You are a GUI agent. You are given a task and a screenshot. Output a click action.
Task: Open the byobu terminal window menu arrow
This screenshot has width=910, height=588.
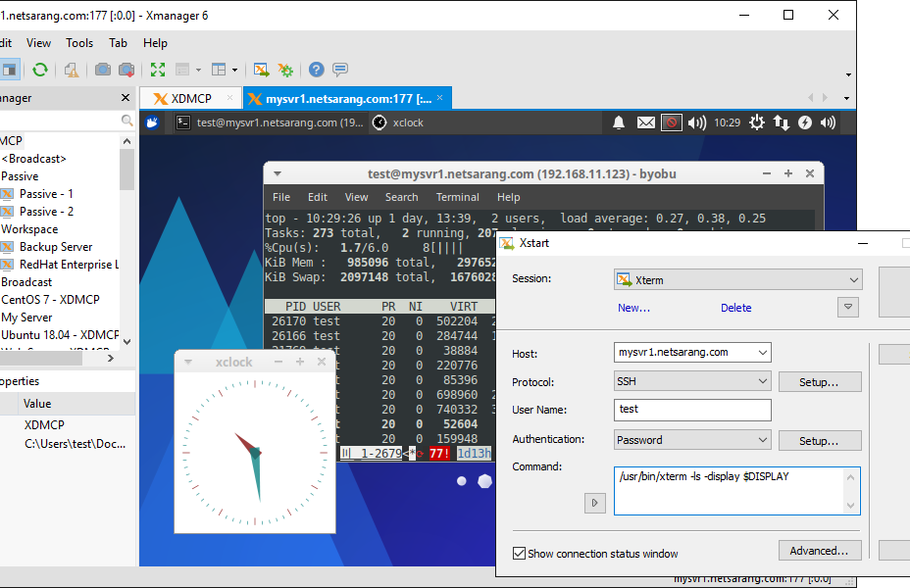click(278, 173)
